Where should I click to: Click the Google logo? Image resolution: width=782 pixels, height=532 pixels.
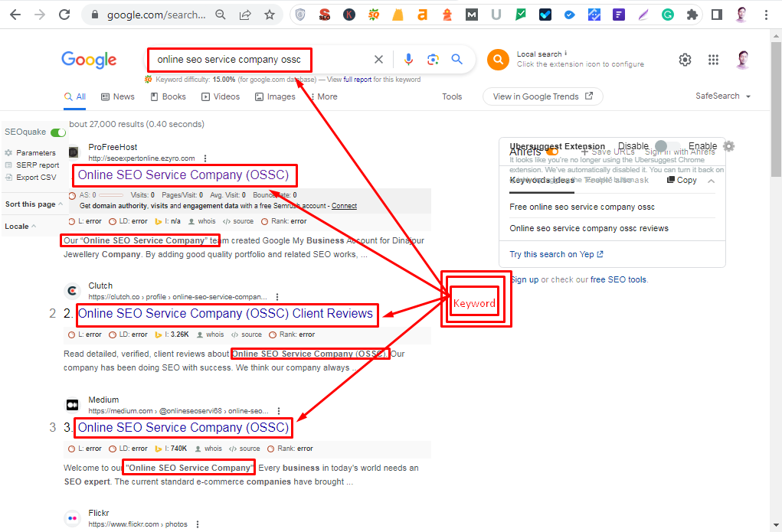tap(89, 60)
